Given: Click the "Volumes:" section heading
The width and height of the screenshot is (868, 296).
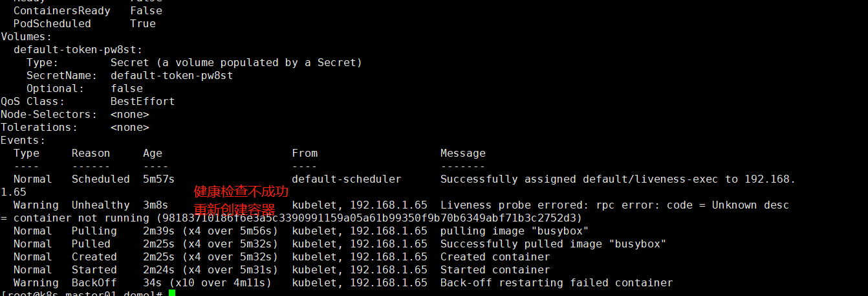Looking at the screenshot, I should tap(27, 36).
